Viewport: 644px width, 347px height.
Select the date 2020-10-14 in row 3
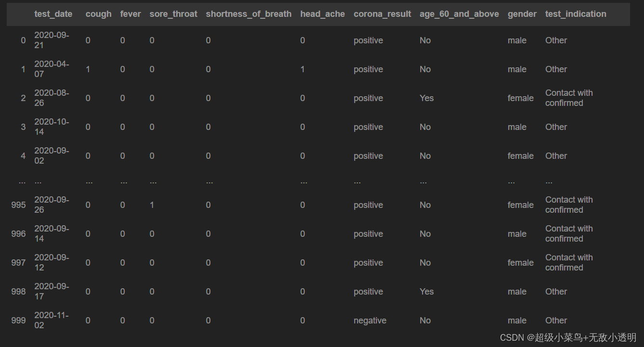pyautogui.click(x=52, y=127)
